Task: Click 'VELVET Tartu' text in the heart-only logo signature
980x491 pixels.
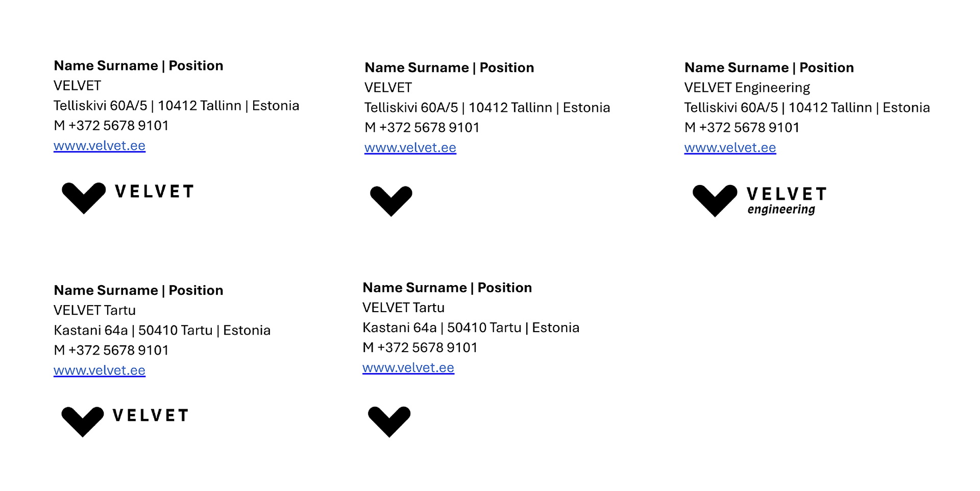Action: pos(403,308)
